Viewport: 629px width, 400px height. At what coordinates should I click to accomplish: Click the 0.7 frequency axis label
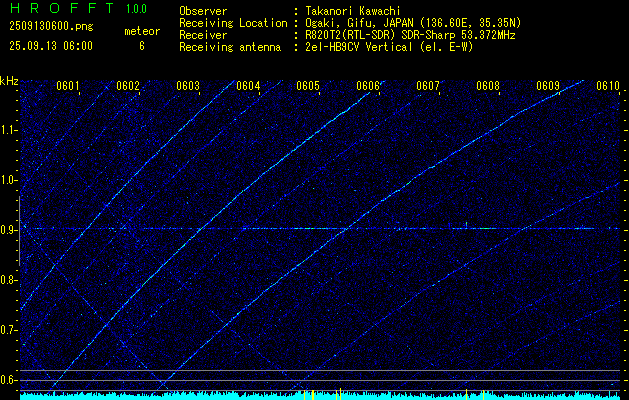pos(8,330)
